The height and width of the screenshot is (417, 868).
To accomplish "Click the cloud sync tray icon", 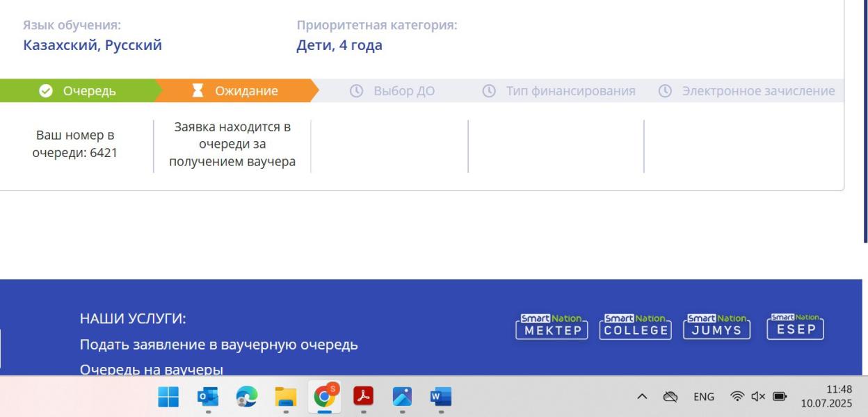I will click(x=670, y=397).
